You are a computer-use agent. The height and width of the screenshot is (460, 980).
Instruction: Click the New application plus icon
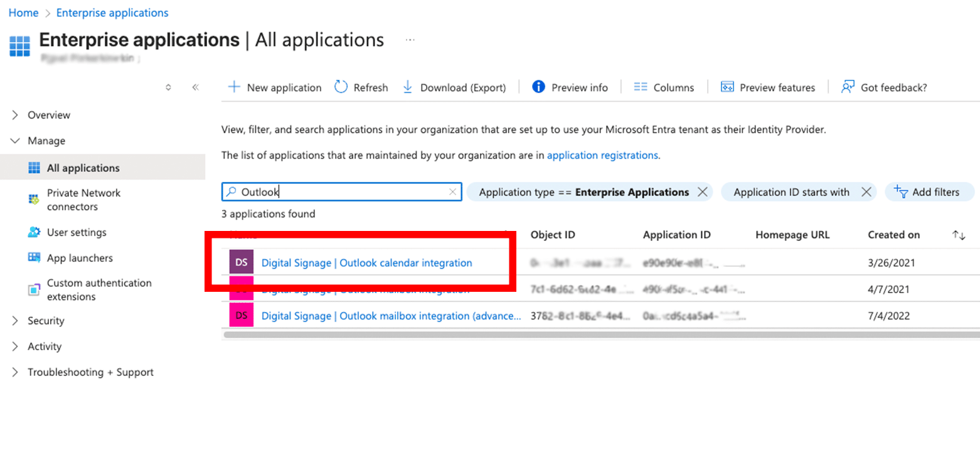[x=233, y=87]
